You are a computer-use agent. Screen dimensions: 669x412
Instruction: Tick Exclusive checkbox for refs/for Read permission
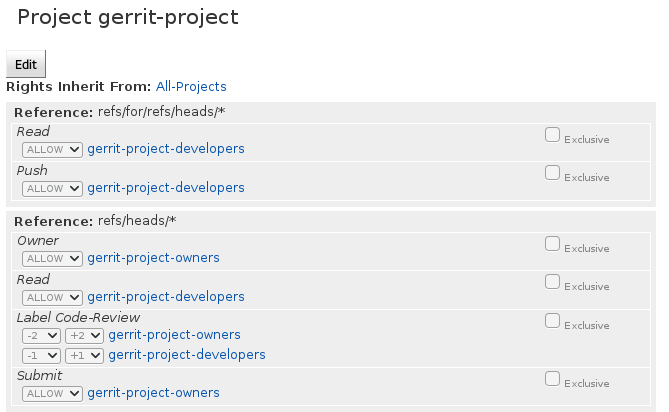click(x=552, y=135)
